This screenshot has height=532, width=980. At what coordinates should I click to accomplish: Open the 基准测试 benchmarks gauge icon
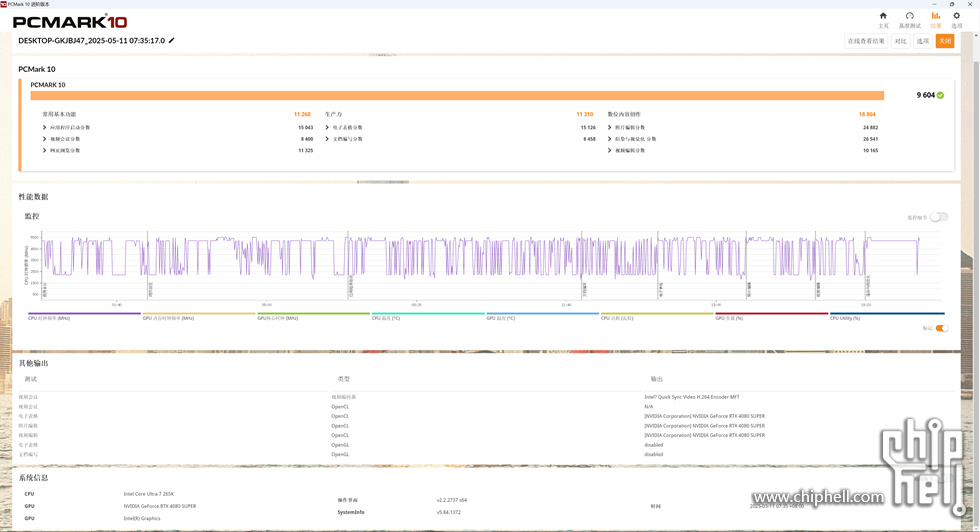click(909, 16)
